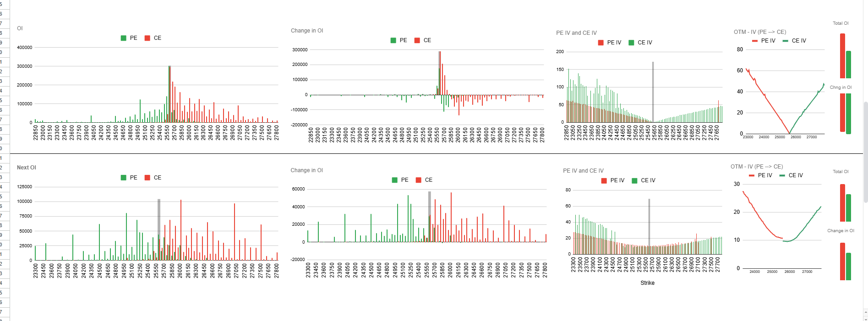
Task: Select the Strike axis label
Action: pyautogui.click(x=647, y=283)
